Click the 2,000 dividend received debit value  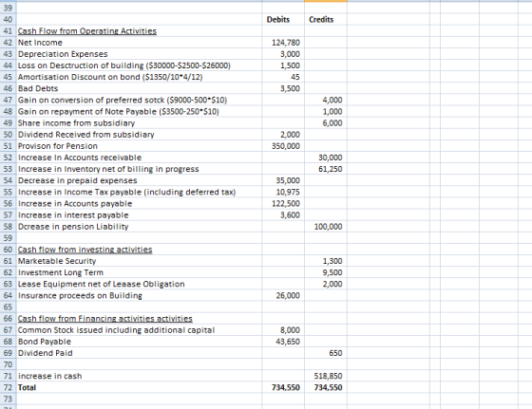point(290,135)
